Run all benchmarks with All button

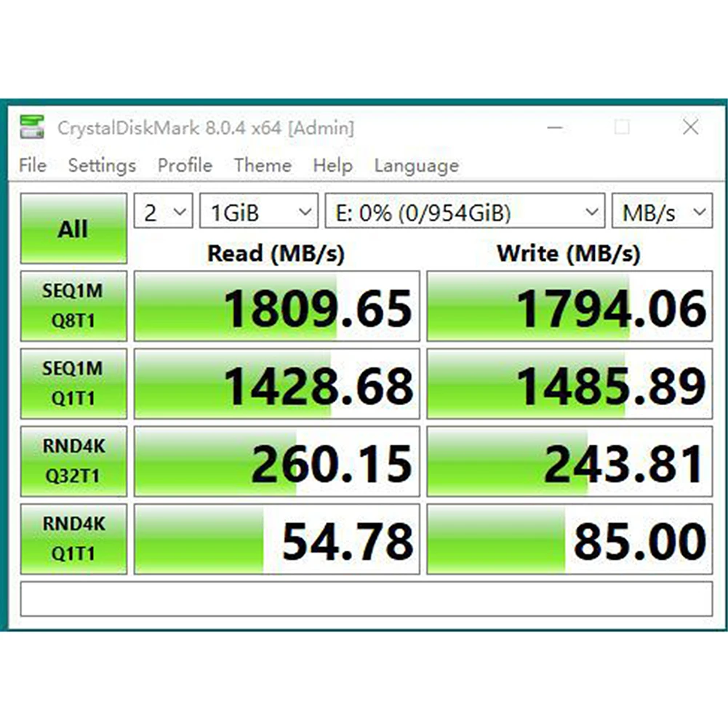[x=73, y=228]
